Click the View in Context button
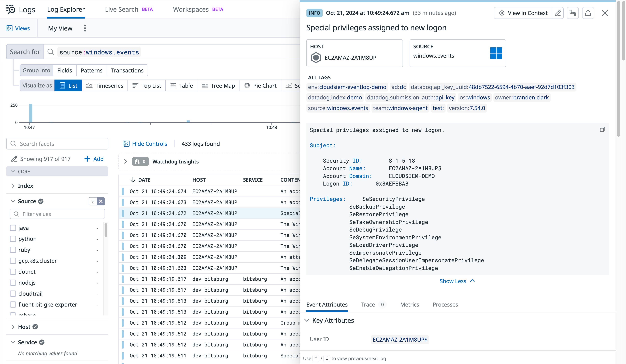The height and width of the screenshot is (364, 626). pos(523,13)
